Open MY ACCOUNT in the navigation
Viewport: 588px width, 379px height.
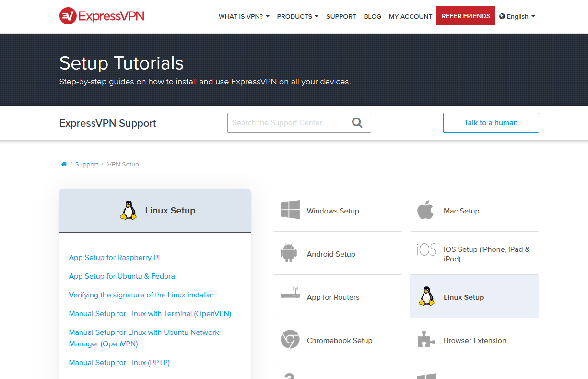tap(411, 16)
